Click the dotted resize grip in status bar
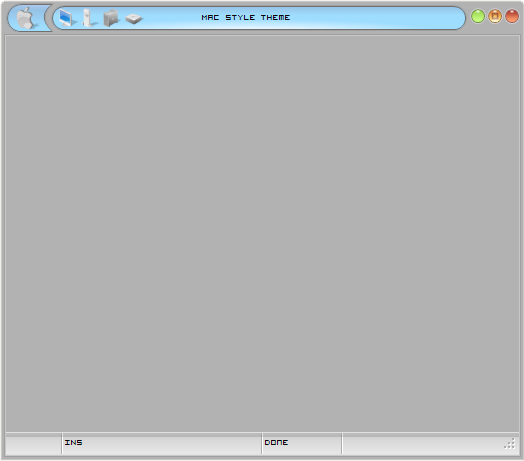The width and height of the screenshot is (524, 461). click(x=510, y=444)
